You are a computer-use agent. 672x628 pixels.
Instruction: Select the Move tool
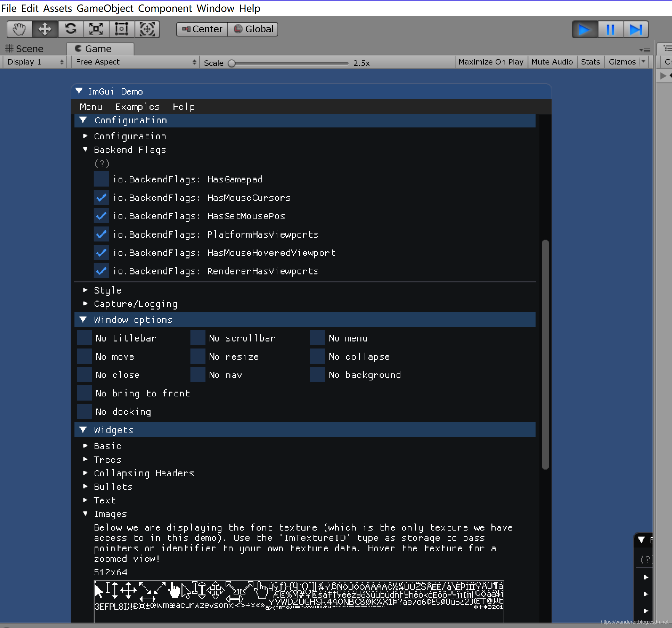pos(45,29)
